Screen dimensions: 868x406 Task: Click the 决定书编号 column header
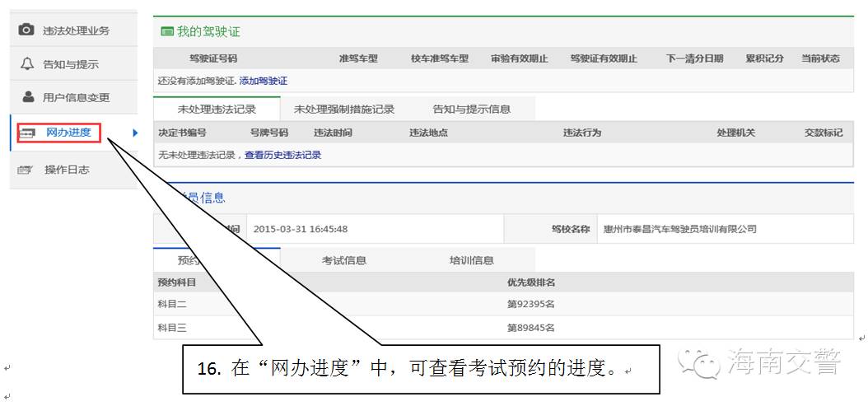[182, 133]
